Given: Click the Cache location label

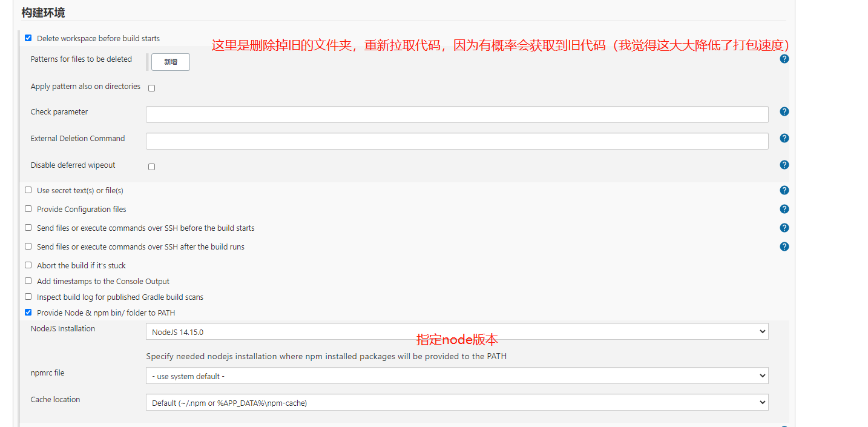Looking at the screenshot, I should point(55,399).
